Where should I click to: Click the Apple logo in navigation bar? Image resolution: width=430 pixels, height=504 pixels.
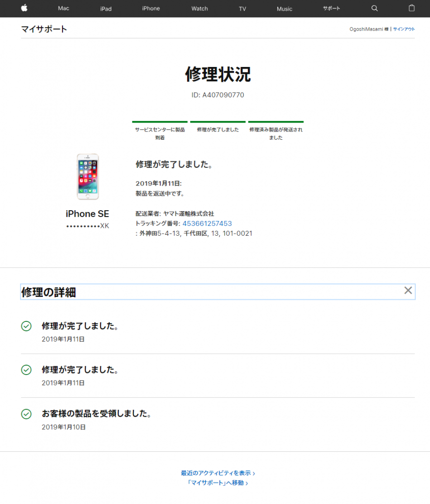click(24, 8)
